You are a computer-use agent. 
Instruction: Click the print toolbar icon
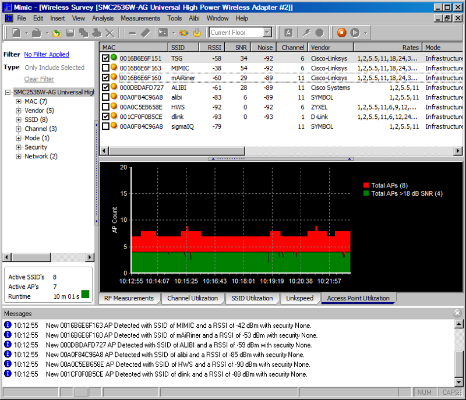click(x=96, y=33)
